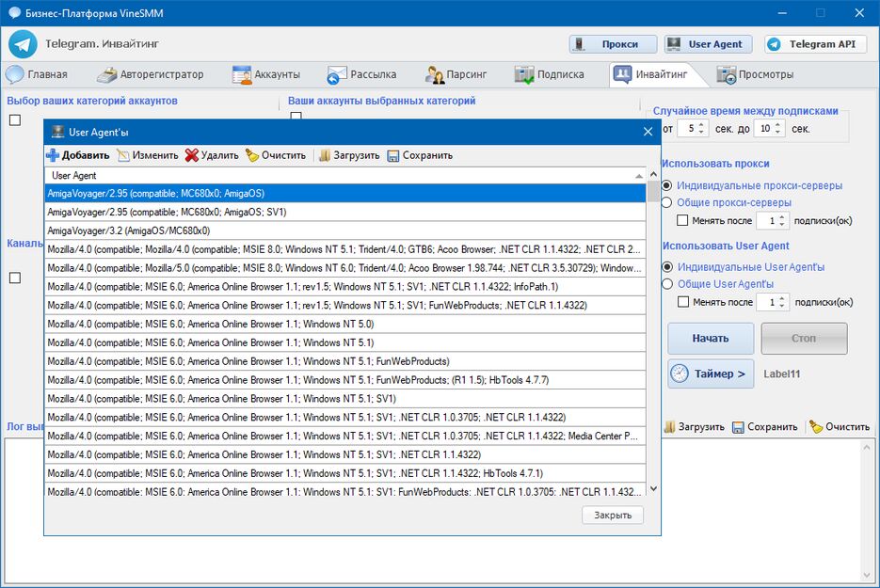Click the Авторегистратор typewriter icon
The image size is (880, 588).
[106, 74]
